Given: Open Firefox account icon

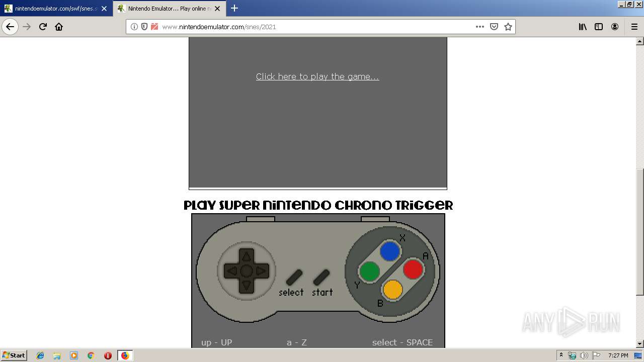Looking at the screenshot, I should click(615, 27).
